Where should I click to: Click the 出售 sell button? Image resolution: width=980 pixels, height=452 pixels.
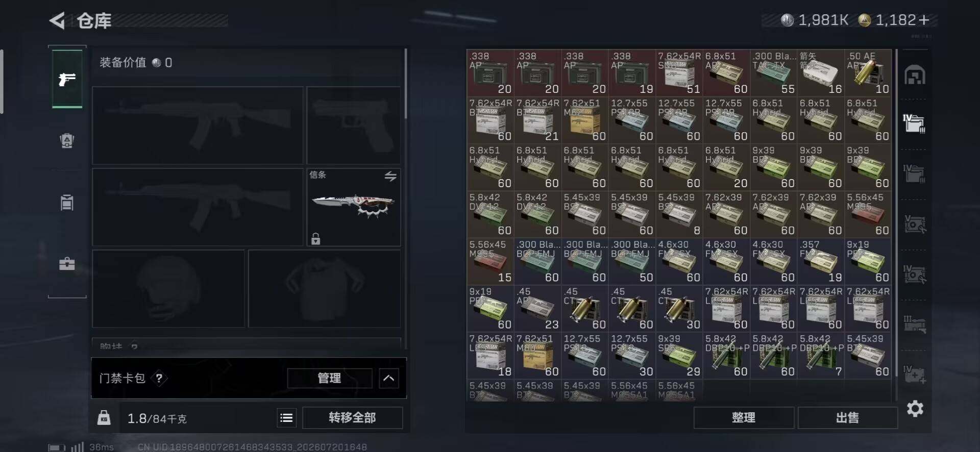point(848,418)
